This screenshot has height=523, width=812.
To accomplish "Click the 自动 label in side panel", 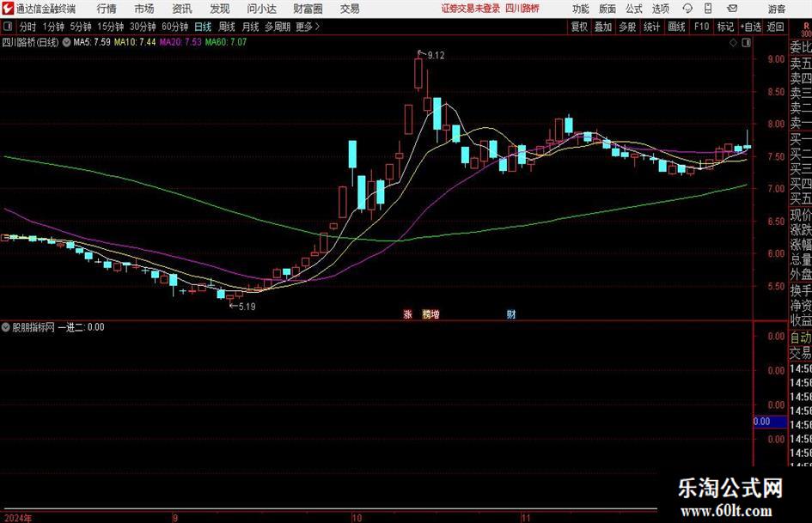I will [801, 338].
